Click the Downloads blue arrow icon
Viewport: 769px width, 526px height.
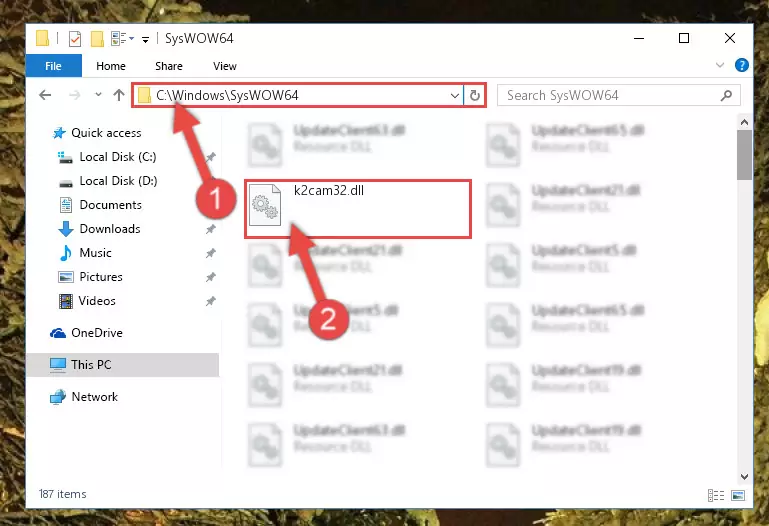pos(66,229)
